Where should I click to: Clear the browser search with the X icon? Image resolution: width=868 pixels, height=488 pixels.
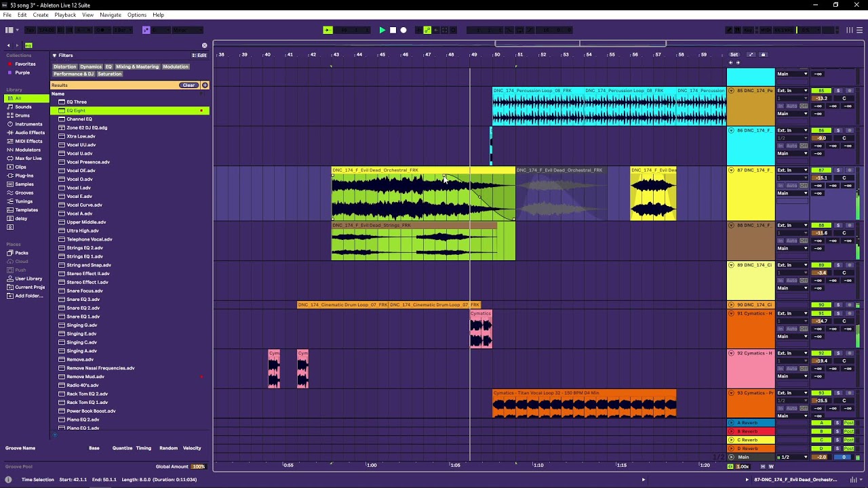205,45
